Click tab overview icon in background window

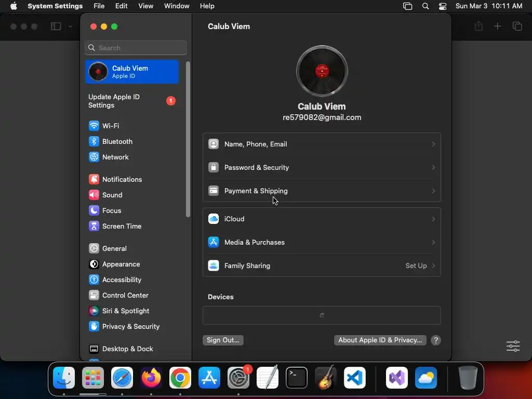tap(517, 26)
